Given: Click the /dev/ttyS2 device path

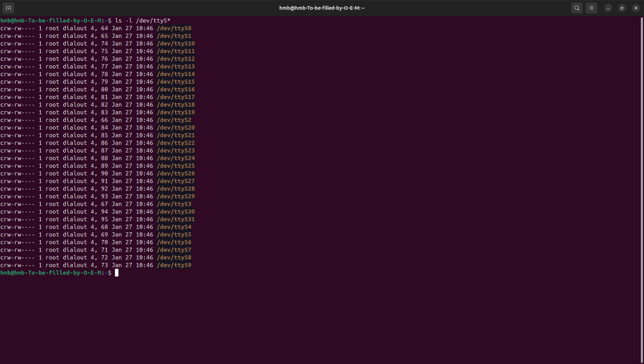Looking at the screenshot, I should [174, 120].
